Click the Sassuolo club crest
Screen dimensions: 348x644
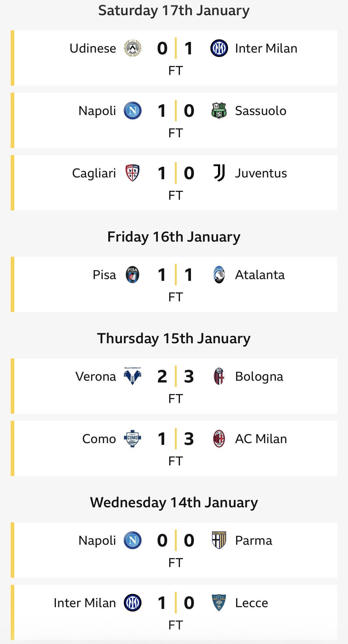click(219, 111)
